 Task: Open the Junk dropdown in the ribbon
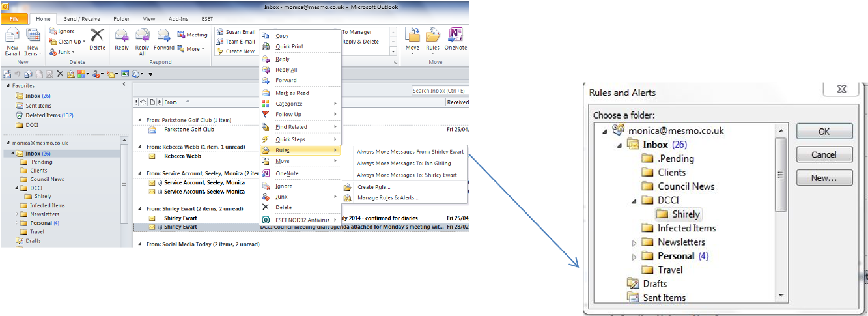click(x=62, y=52)
